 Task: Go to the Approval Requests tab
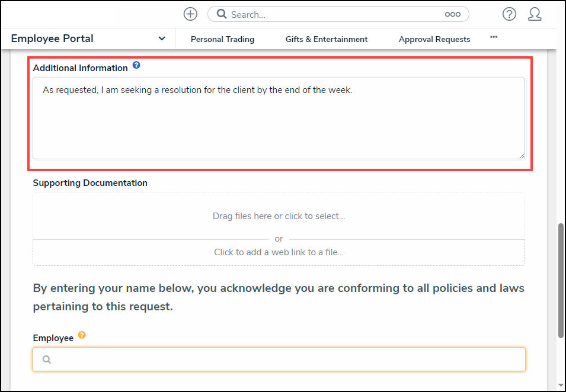[434, 39]
